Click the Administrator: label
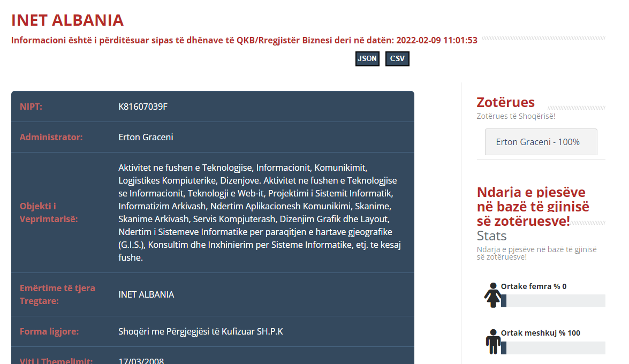 [51, 137]
